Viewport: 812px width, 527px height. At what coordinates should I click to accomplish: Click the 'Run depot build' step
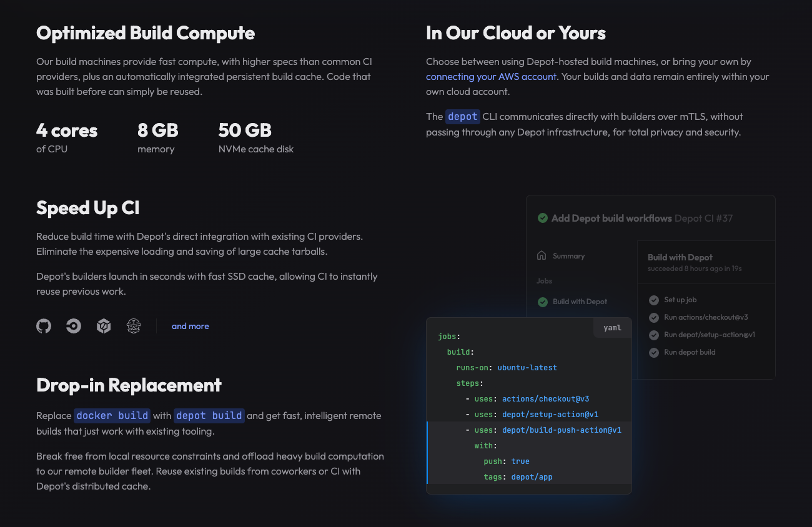690,353
